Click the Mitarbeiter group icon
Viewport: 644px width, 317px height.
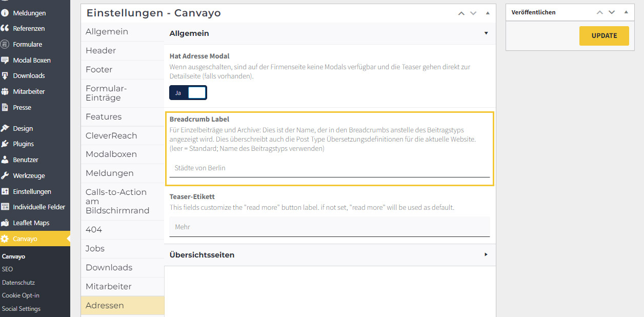tap(5, 92)
